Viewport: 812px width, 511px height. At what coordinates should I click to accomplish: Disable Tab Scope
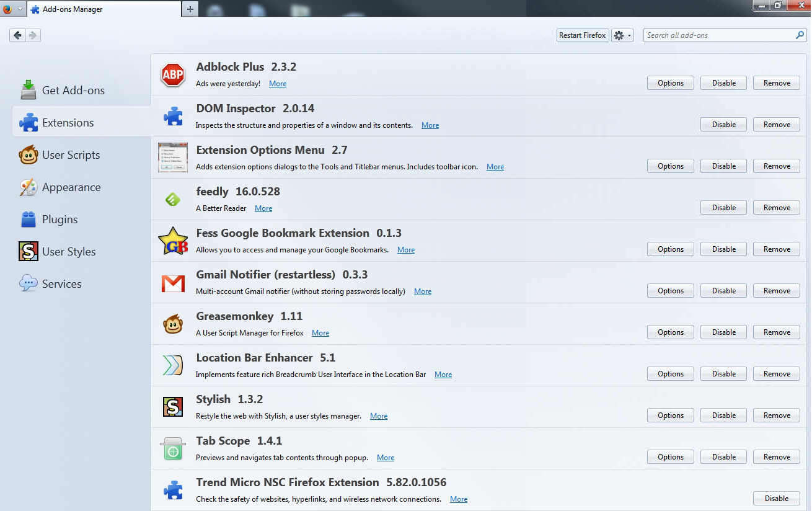[724, 457]
